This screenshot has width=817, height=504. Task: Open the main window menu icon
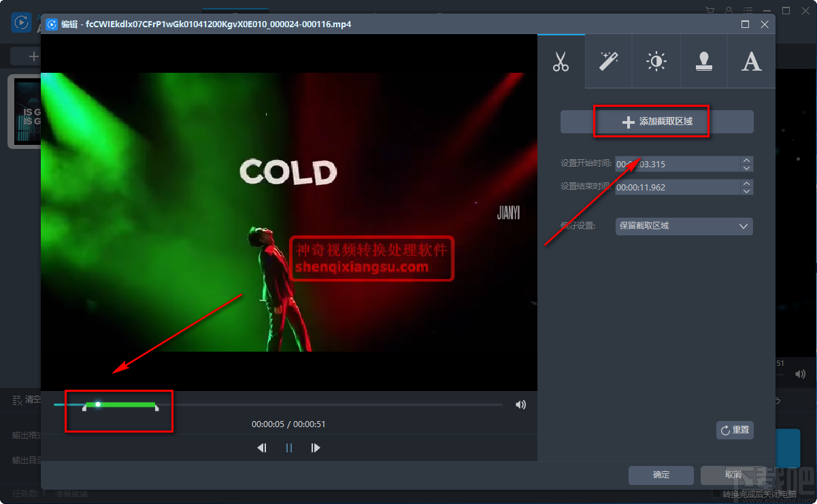[x=748, y=10]
